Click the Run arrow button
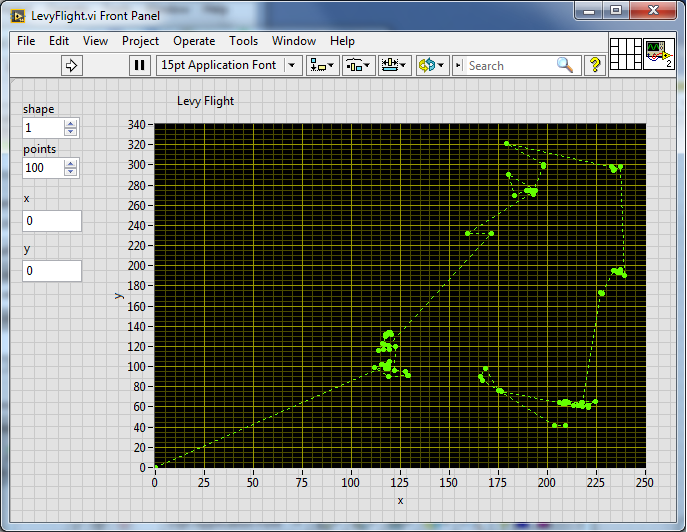Image resolution: width=687 pixels, height=532 pixels. tap(71, 66)
